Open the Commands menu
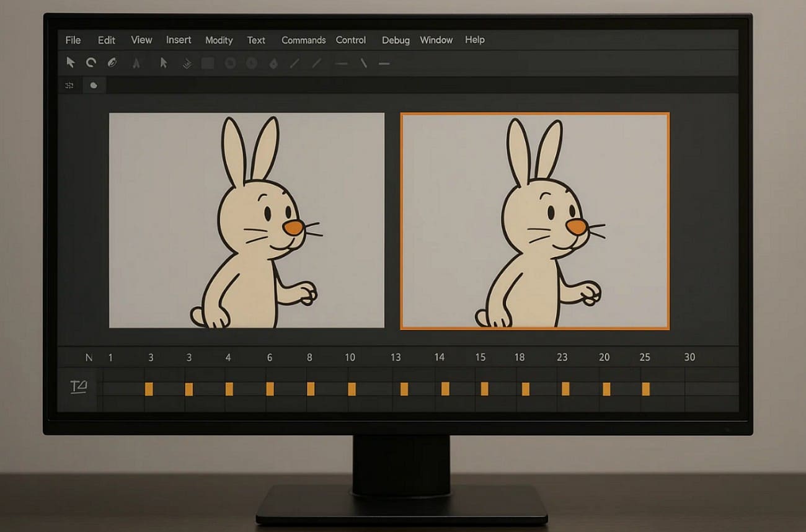This screenshot has width=806, height=532. click(303, 40)
